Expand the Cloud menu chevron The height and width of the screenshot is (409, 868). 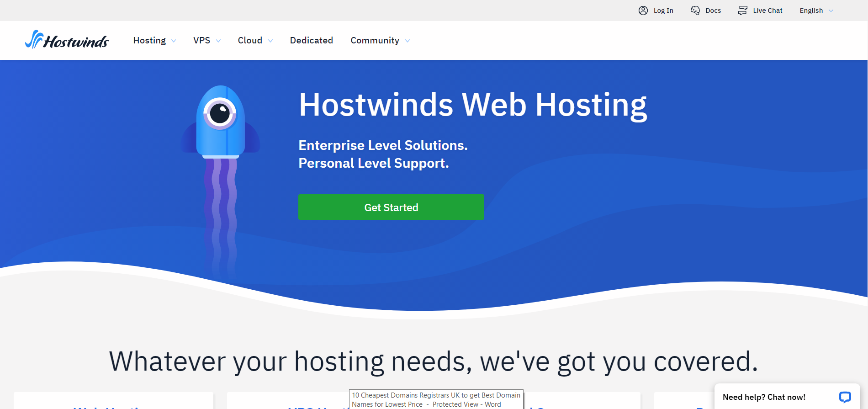point(270,41)
